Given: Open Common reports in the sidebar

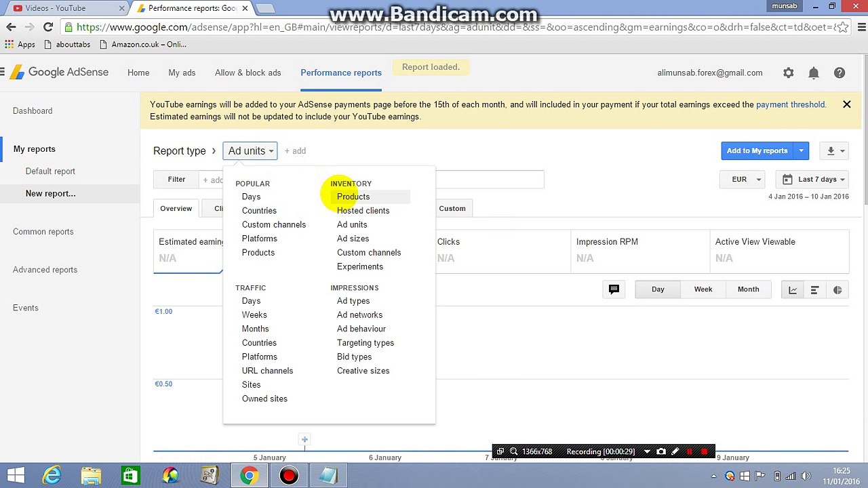Looking at the screenshot, I should (x=43, y=232).
